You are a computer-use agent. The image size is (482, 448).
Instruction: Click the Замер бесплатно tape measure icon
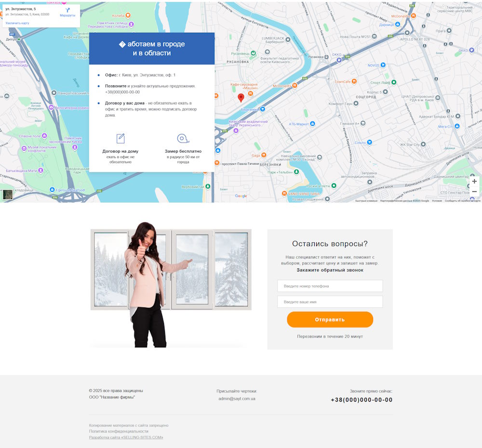[183, 139]
